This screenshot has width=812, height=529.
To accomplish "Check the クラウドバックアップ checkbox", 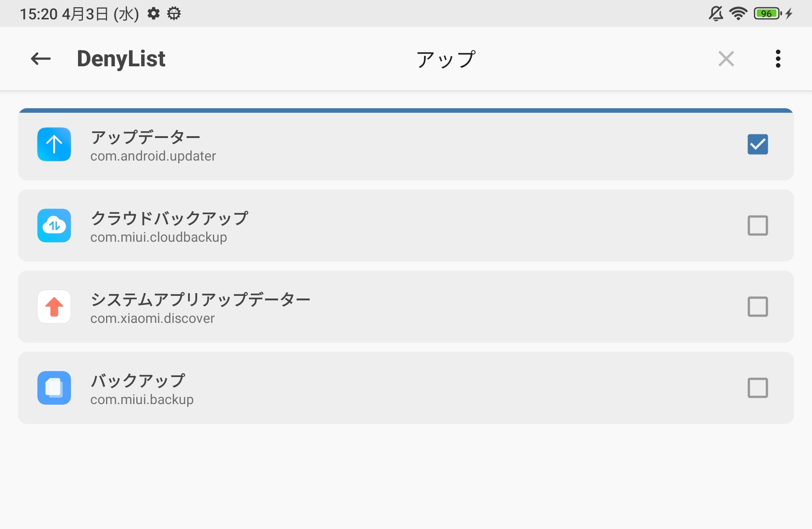I will (757, 225).
